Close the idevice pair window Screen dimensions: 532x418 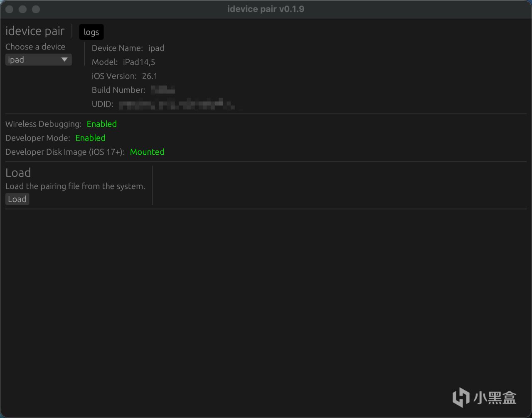[10, 9]
